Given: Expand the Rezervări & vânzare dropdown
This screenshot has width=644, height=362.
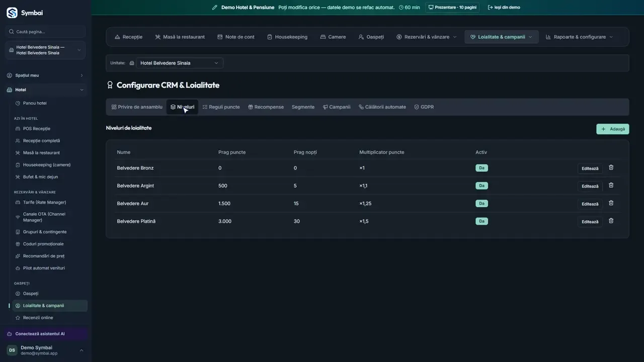Looking at the screenshot, I should point(427,37).
